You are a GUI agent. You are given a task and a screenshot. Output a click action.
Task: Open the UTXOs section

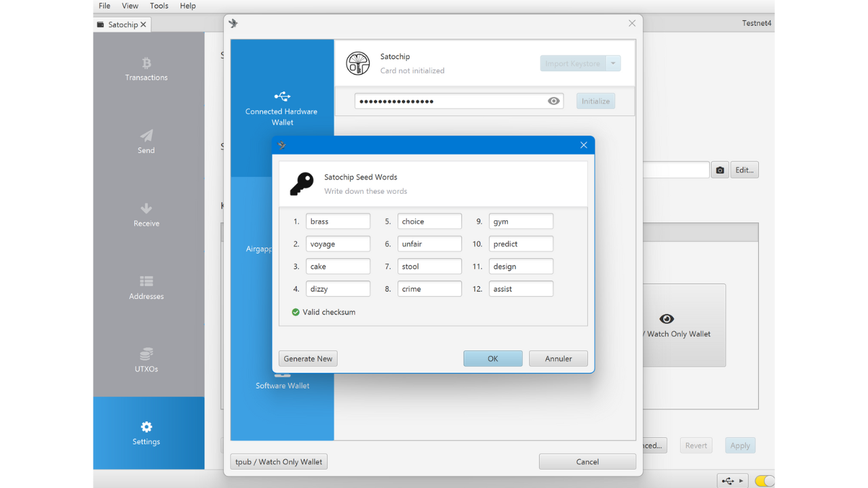click(146, 361)
